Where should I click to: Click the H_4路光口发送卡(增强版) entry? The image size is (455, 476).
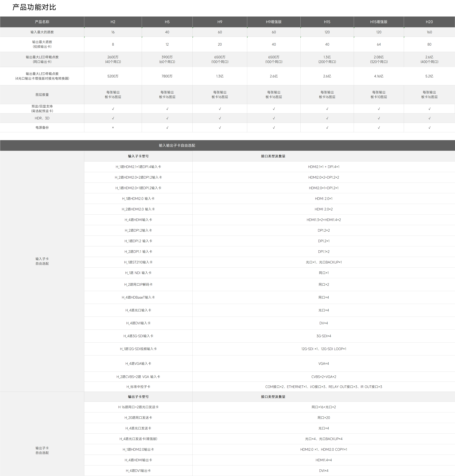coord(138,439)
